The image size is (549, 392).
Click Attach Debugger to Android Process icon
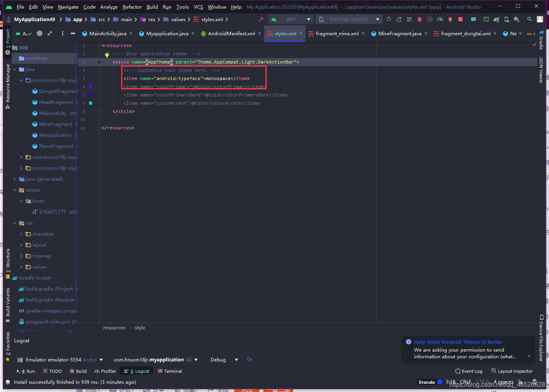[450, 19]
